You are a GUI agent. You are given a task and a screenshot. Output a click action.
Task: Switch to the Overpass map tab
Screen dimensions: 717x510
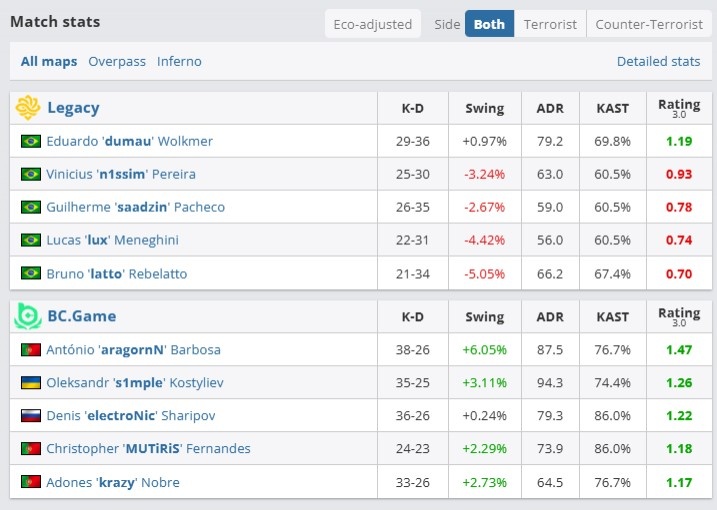tap(117, 61)
